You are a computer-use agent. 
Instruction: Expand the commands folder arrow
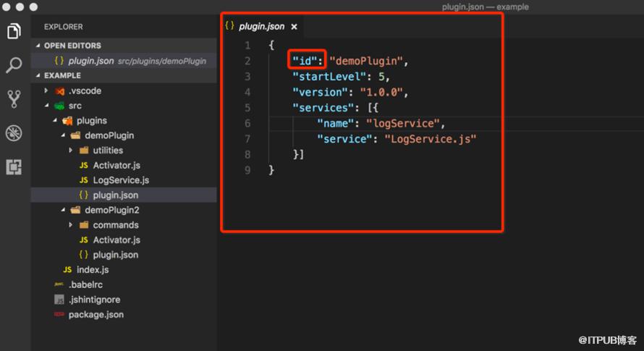(x=71, y=225)
